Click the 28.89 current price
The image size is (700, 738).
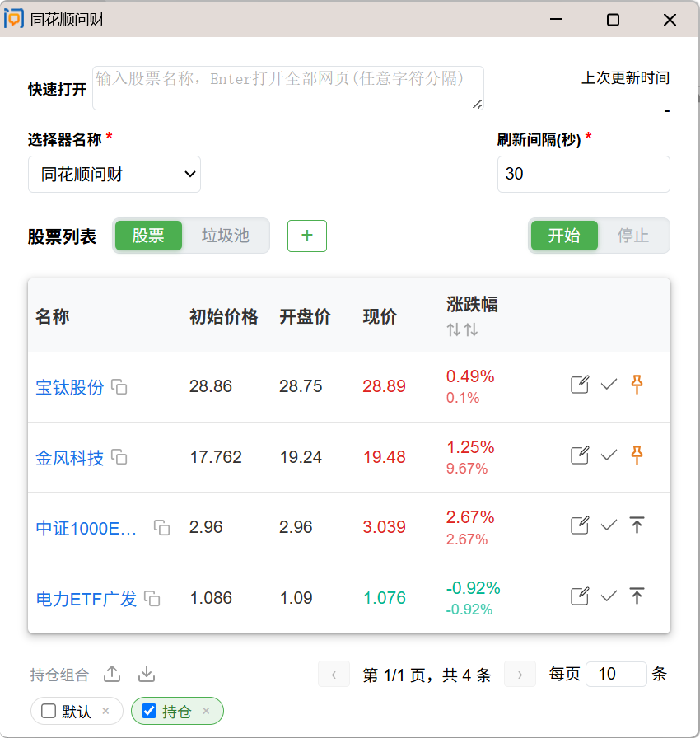[x=384, y=386]
